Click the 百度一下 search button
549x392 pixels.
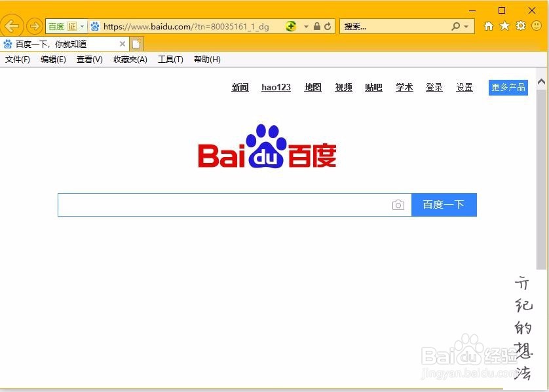pos(444,205)
